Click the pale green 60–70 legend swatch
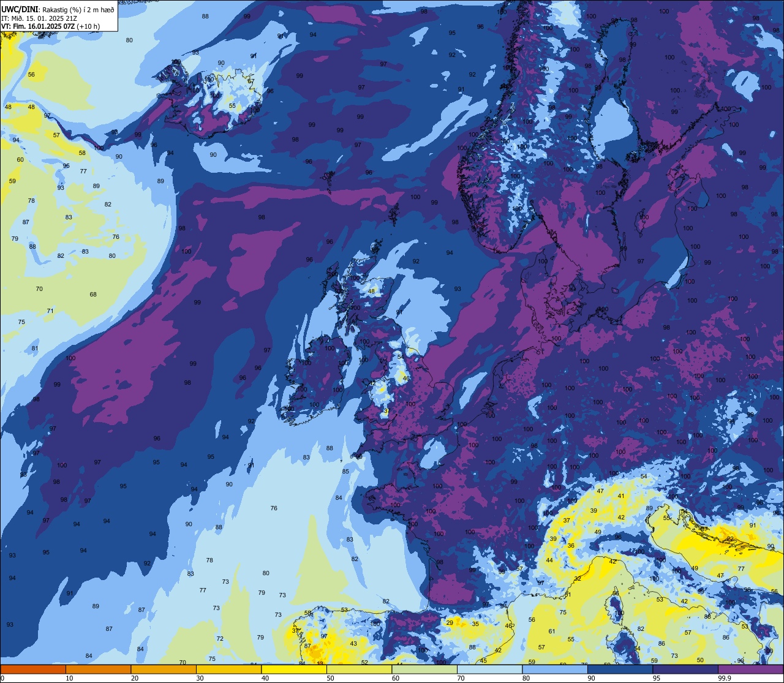784x683 pixels. click(x=424, y=670)
